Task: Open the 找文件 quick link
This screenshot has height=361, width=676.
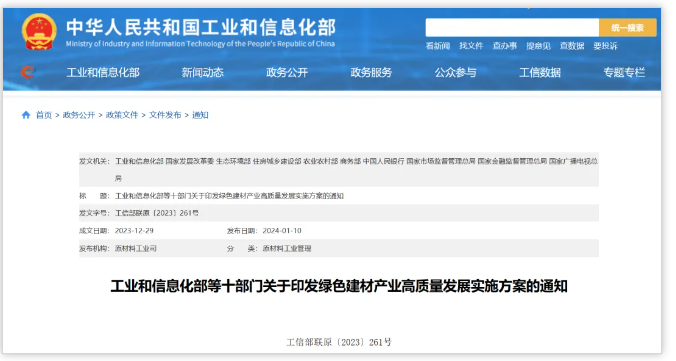Action: point(471,46)
